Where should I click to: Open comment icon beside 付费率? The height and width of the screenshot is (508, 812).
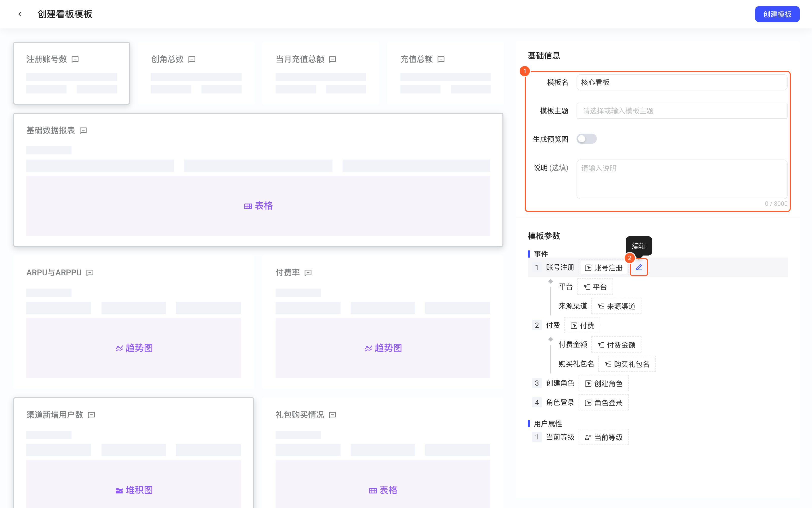308,273
